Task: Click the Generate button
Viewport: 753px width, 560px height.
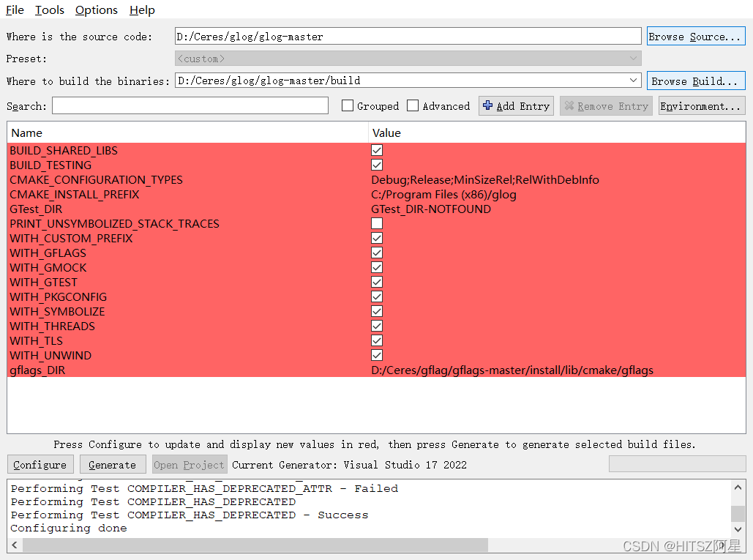Action: point(113,464)
